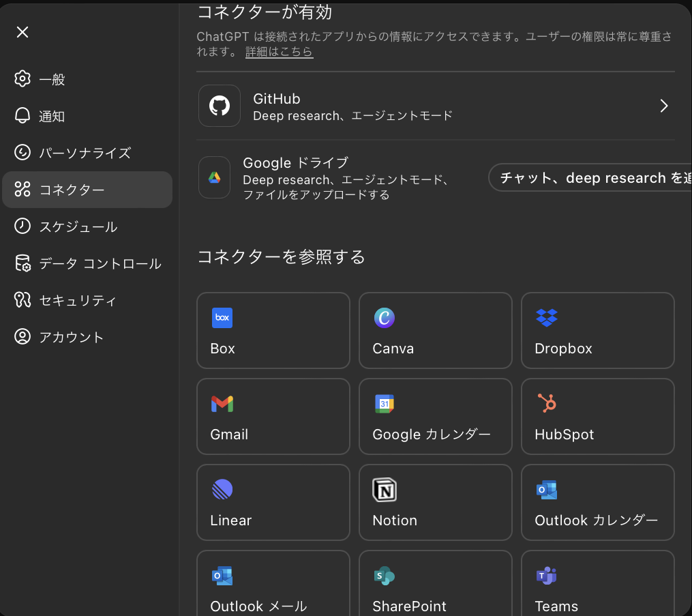Click the セキュリティ key icon
692x616 pixels.
22,300
